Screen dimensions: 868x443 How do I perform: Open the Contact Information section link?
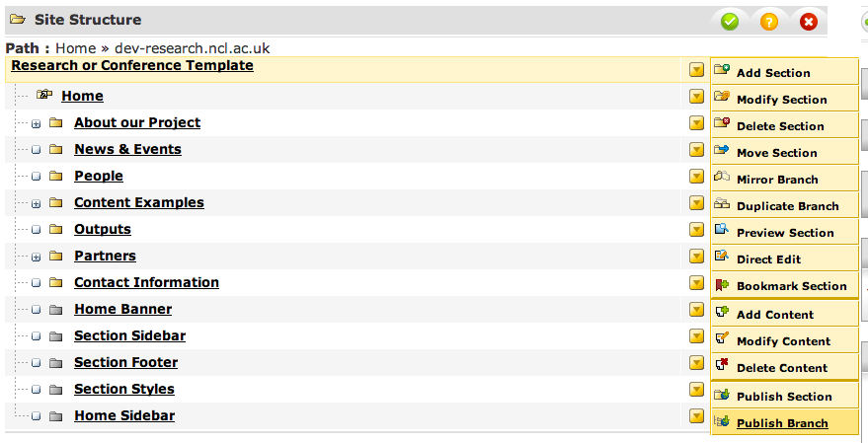[x=146, y=282]
